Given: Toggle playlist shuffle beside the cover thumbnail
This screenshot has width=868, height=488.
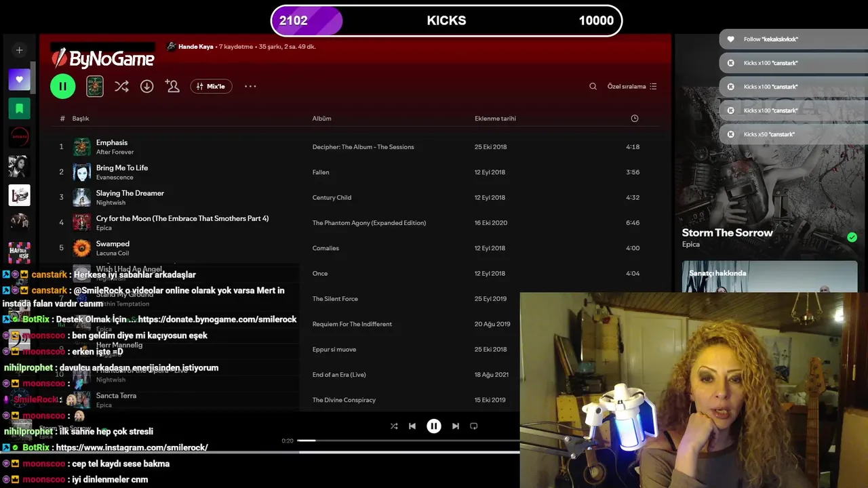Looking at the screenshot, I should click(x=121, y=86).
